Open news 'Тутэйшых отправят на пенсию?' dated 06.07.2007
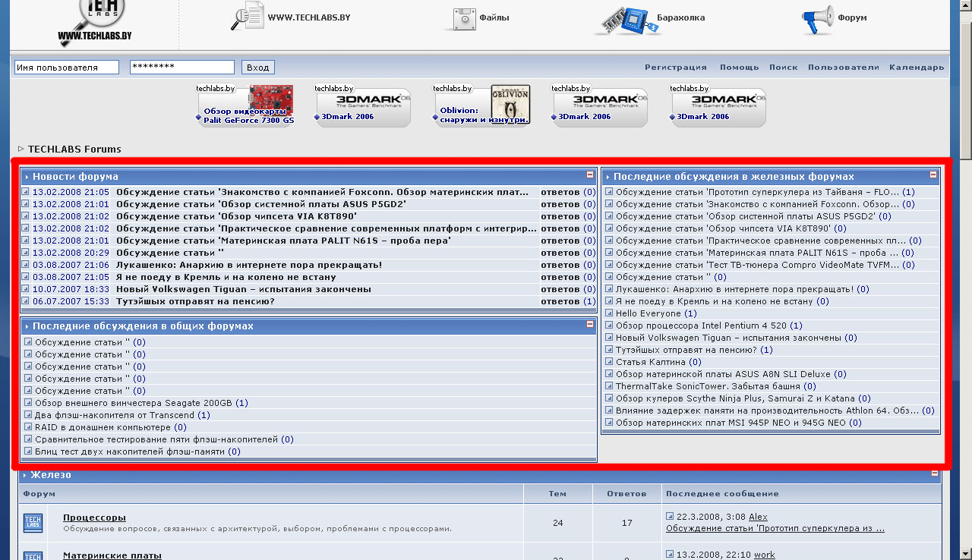972x560 pixels. pyautogui.click(x=195, y=301)
